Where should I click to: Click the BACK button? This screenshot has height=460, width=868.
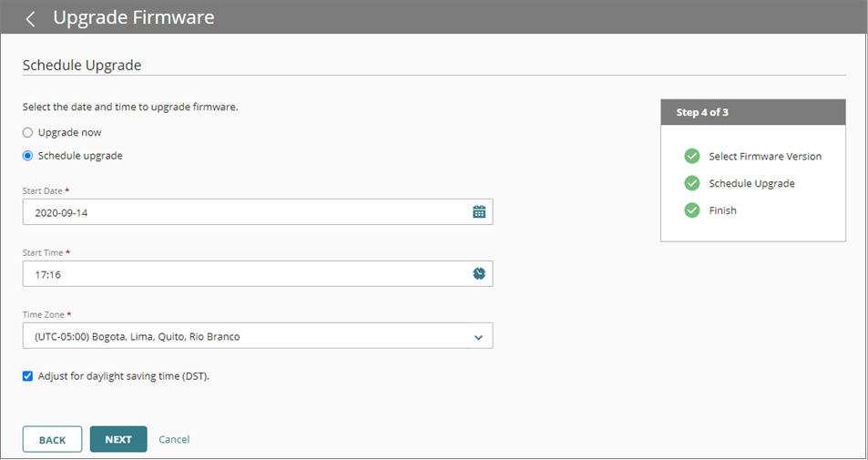[x=53, y=440]
